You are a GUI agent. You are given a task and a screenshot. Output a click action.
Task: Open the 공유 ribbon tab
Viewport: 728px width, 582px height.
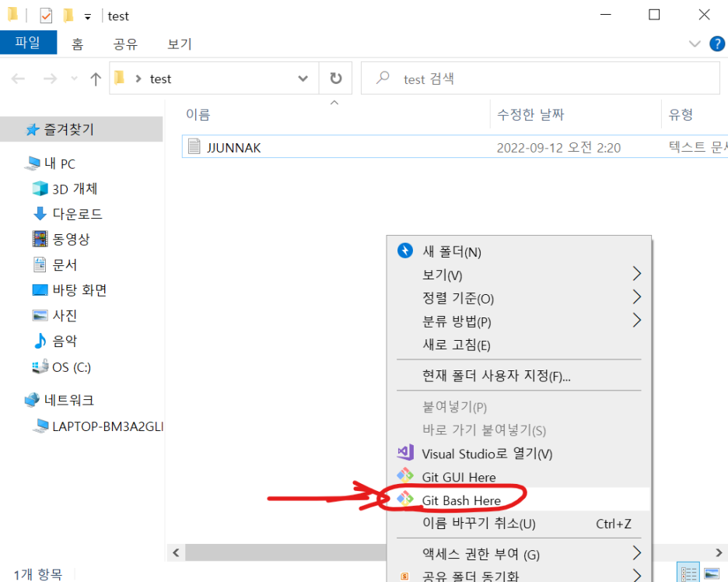(x=125, y=44)
